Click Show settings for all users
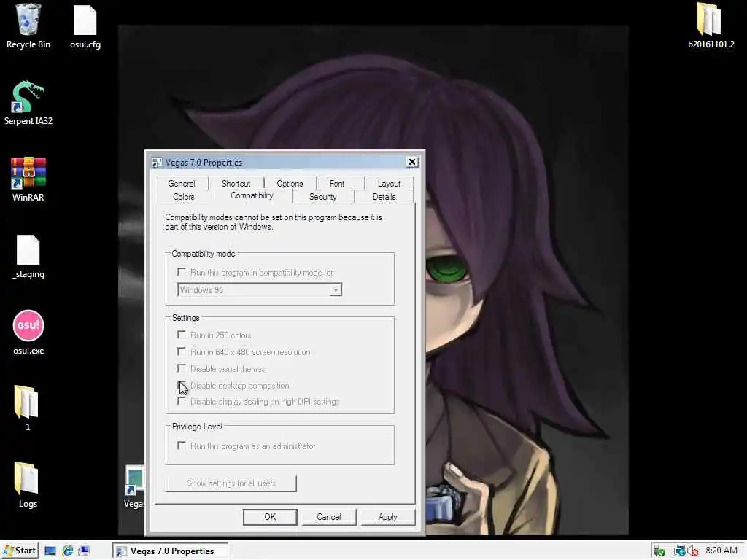This screenshot has width=747, height=560. tap(231, 483)
